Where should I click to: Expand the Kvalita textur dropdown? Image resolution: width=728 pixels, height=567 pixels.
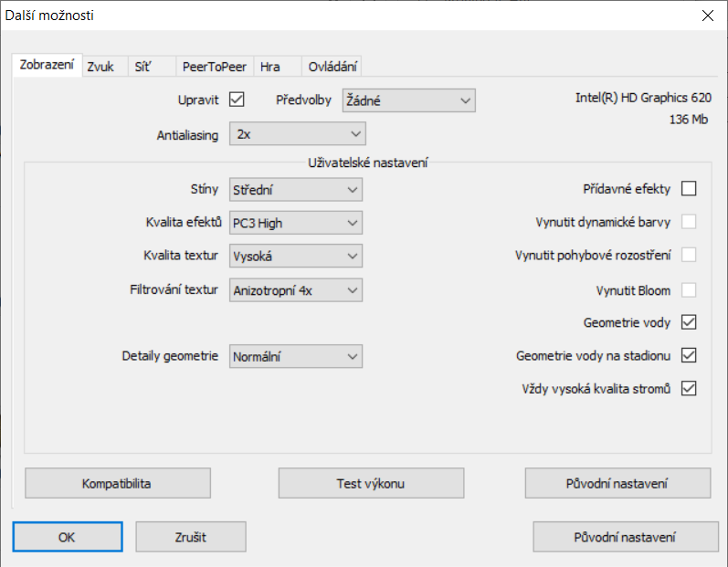[x=295, y=257]
